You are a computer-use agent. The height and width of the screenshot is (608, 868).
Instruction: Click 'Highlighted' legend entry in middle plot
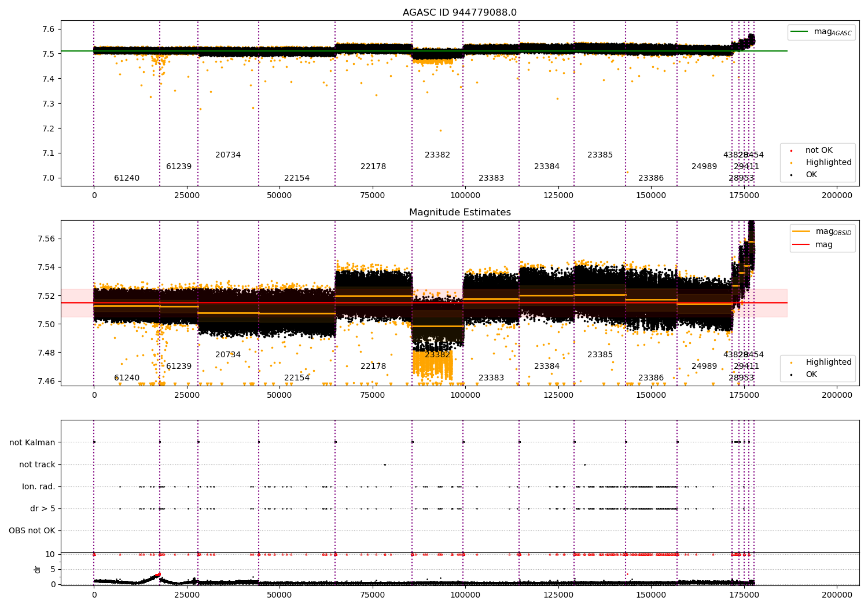pos(821,362)
